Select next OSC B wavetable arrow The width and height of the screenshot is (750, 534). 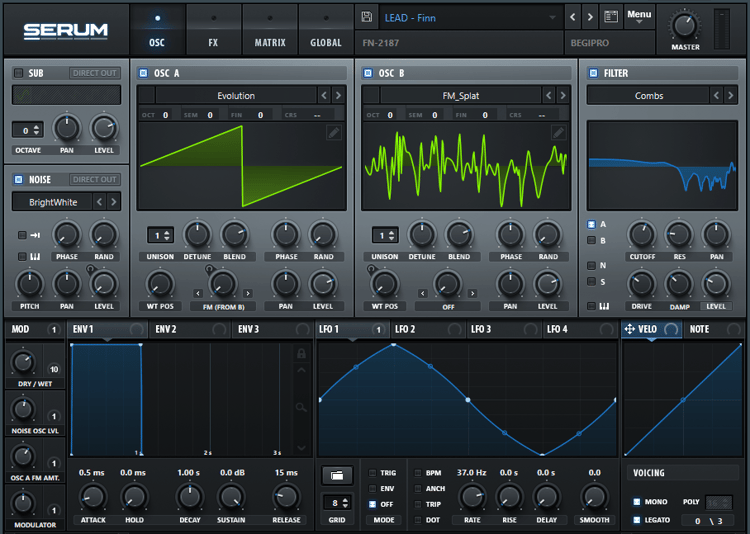563,95
